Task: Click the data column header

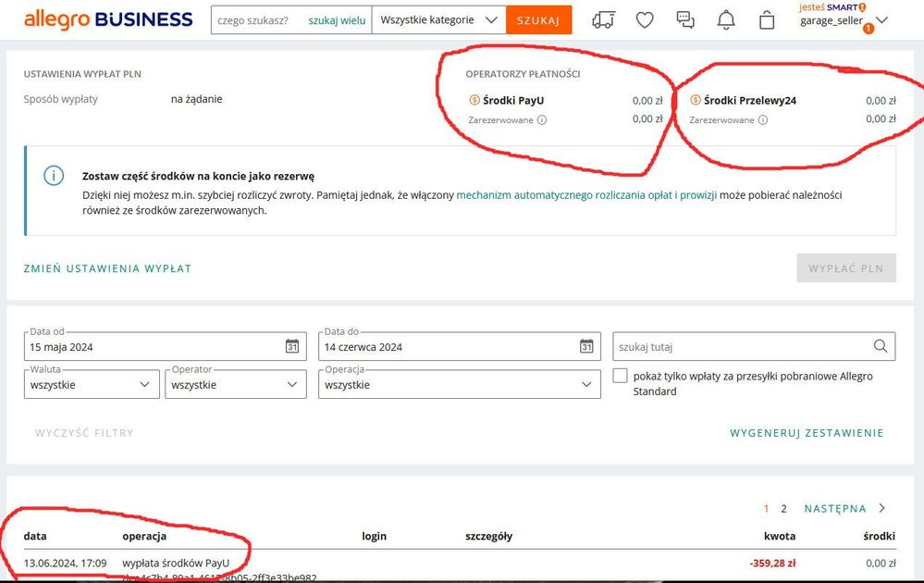Action: click(35, 536)
